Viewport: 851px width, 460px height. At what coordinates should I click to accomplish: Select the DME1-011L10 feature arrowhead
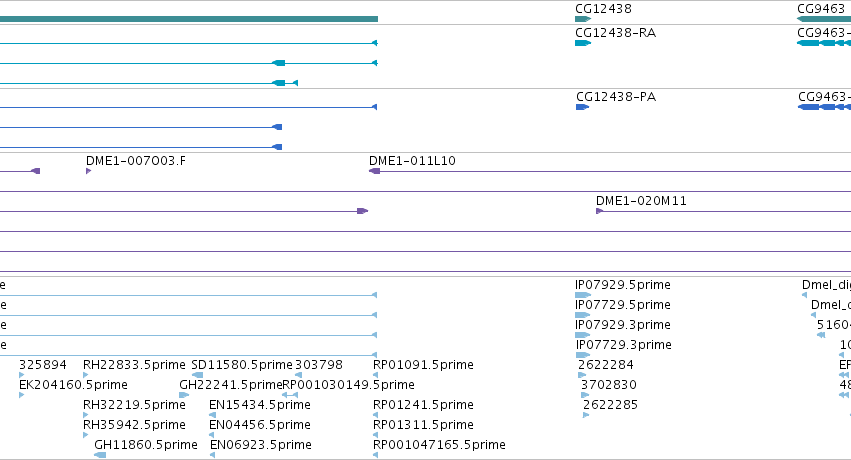[x=374, y=171]
